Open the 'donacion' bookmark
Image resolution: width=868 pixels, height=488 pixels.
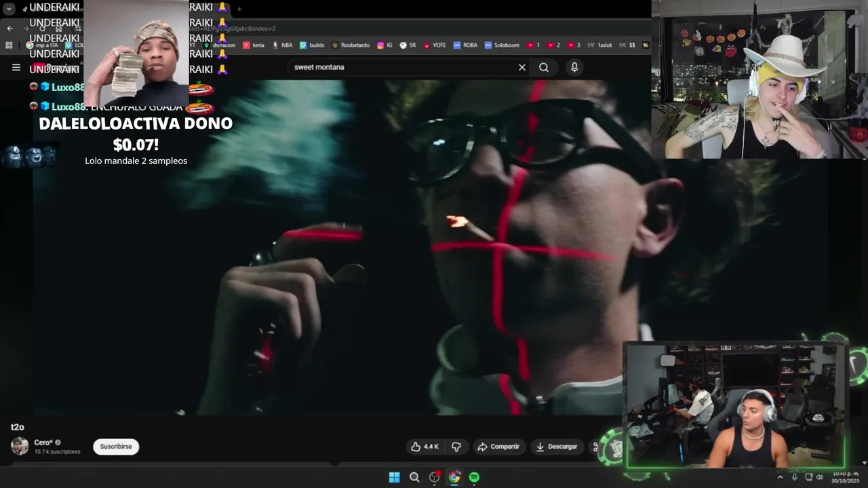tap(219, 45)
